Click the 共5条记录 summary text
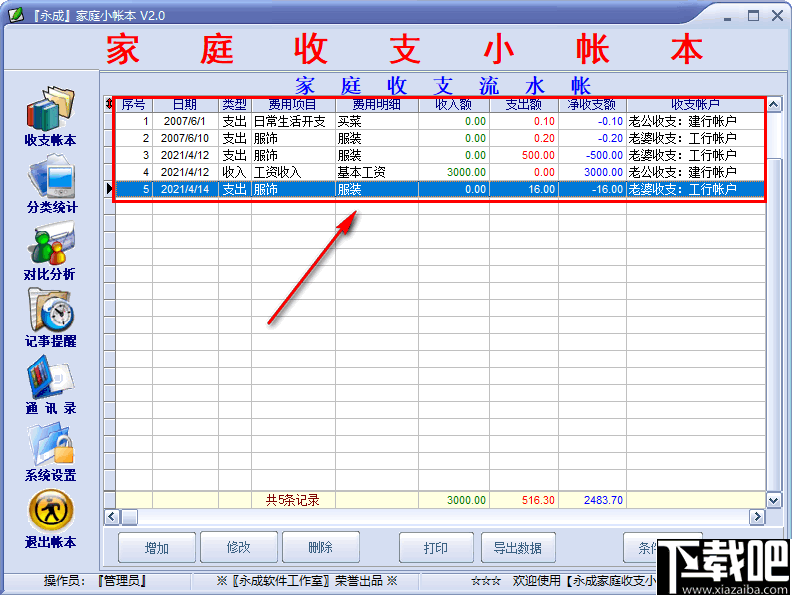This screenshot has height=595, width=792. tap(293, 500)
